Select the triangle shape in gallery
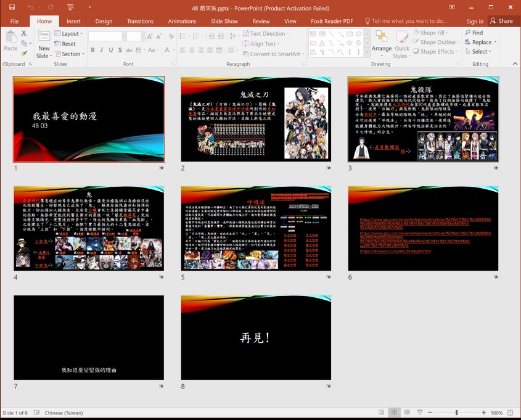521x420 pixels. (x=322, y=43)
